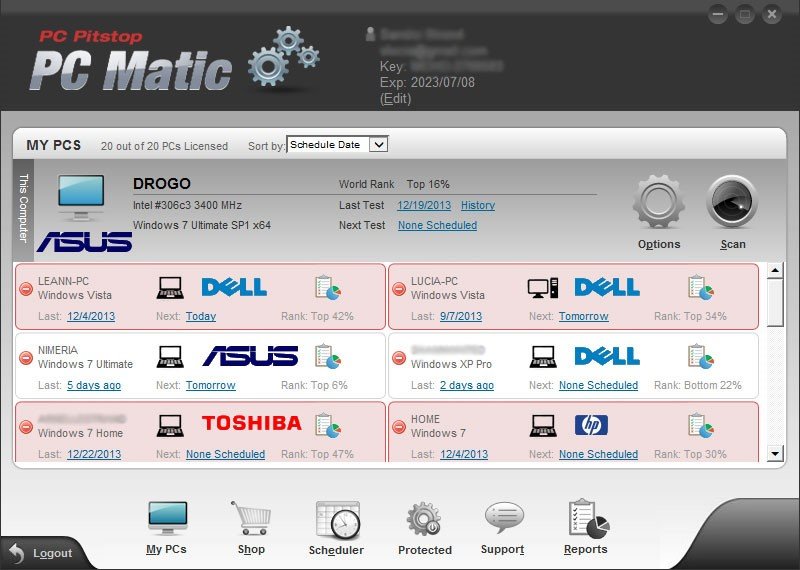Click NIMERIA laptop icon
800x570 pixels.
[170, 357]
